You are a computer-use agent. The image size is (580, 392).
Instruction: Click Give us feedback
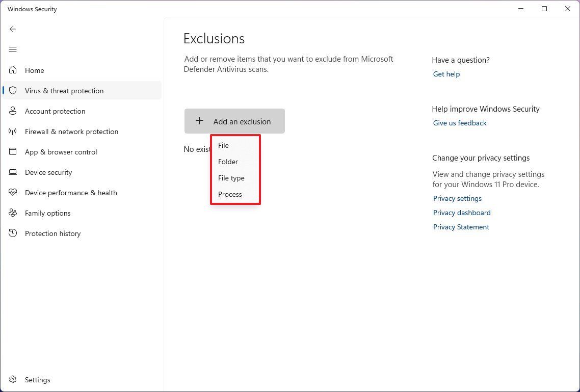(x=459, y=123)
